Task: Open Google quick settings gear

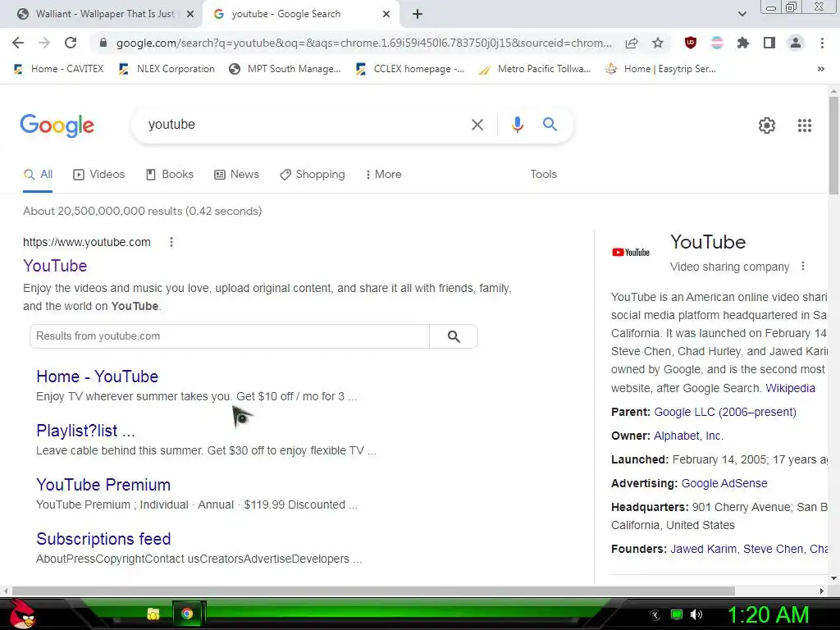Action: 767,126
